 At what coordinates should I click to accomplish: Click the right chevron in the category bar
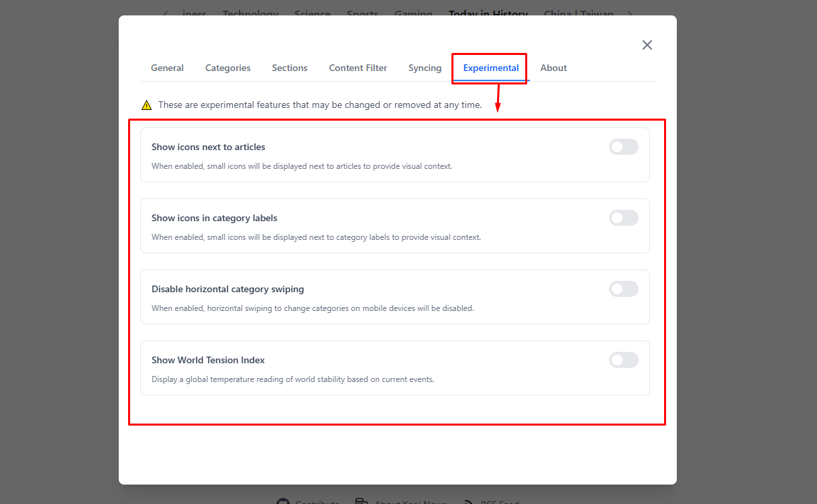point(629,13)
